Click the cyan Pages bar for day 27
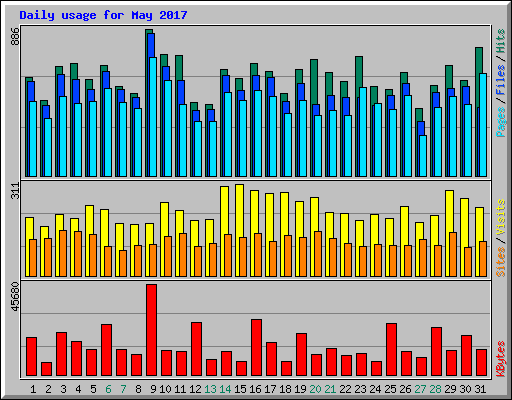 [423, 156]
